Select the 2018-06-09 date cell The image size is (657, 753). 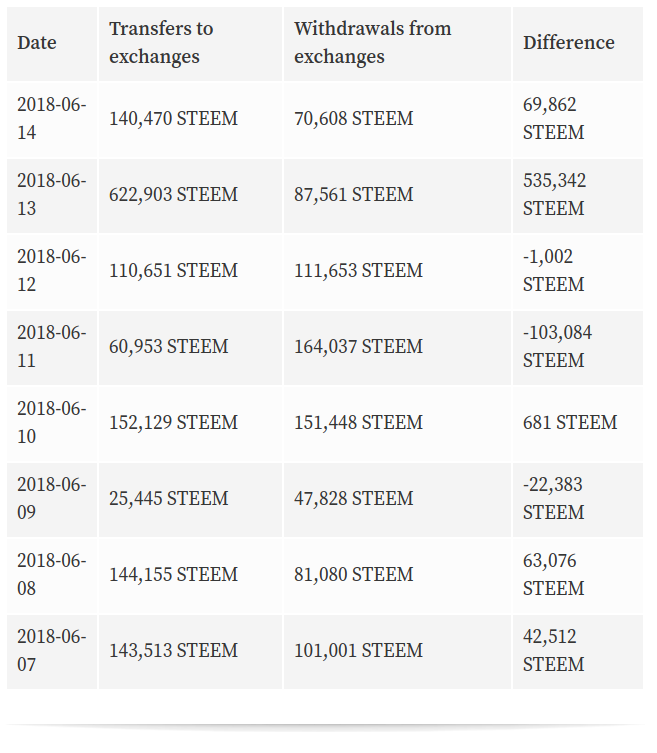(52, 499)
